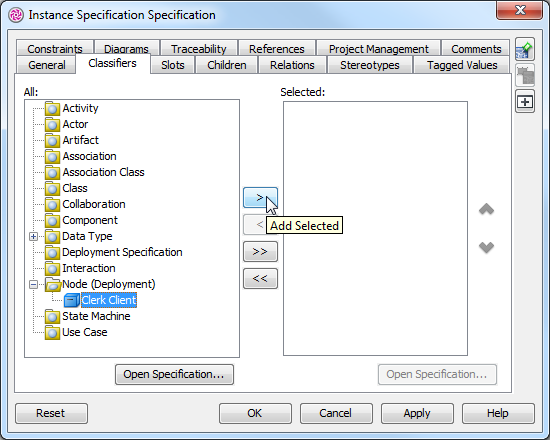
Task: Open the General tab
Action: tap(47, 65)
